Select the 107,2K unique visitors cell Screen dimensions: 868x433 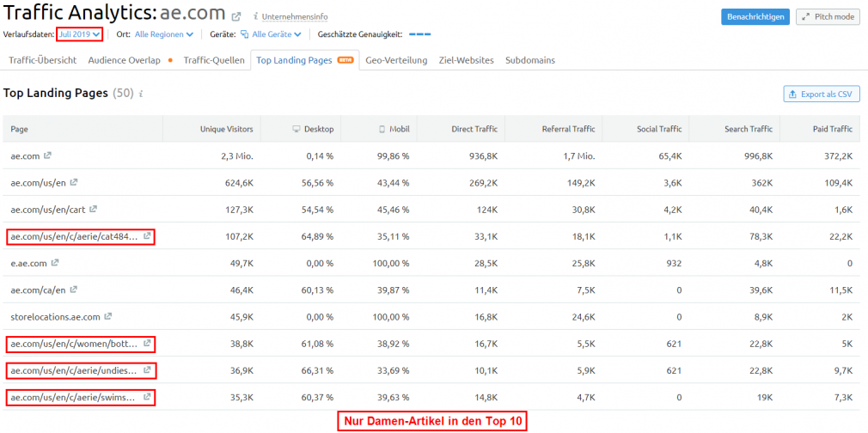coord(240,236)
